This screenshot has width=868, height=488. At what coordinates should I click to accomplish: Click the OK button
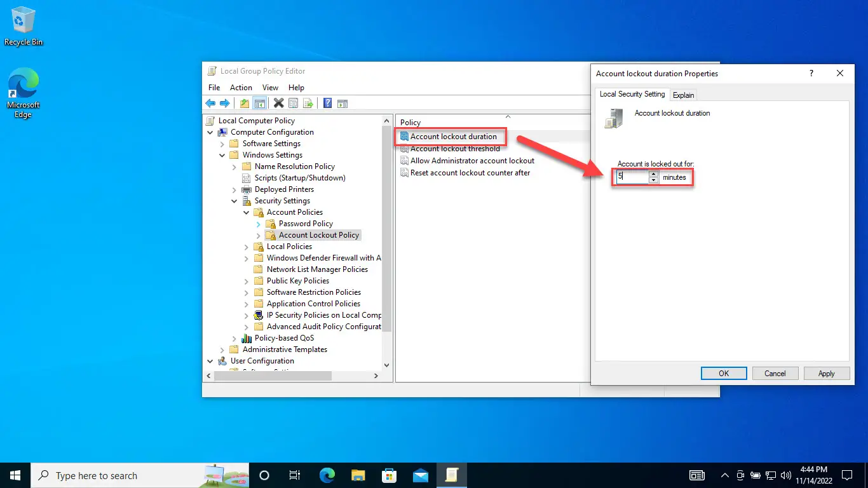tap(724, 374)
